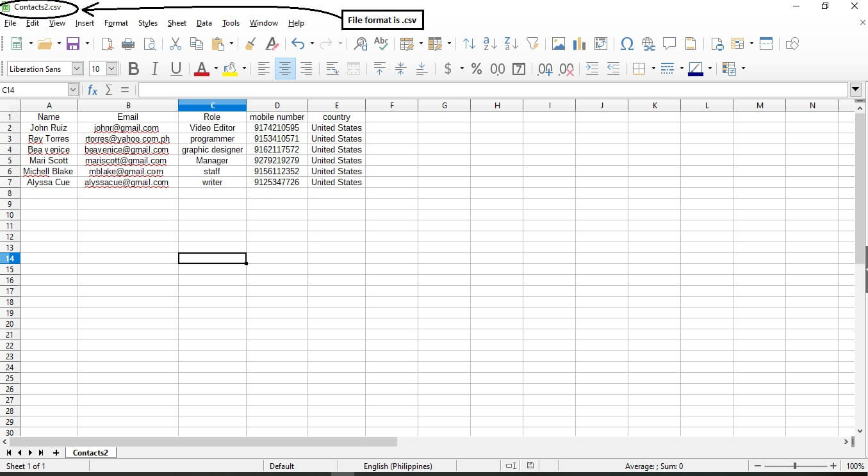Open the AutoFilter tool
Screen dimensions: 868x476
point(532,44)
